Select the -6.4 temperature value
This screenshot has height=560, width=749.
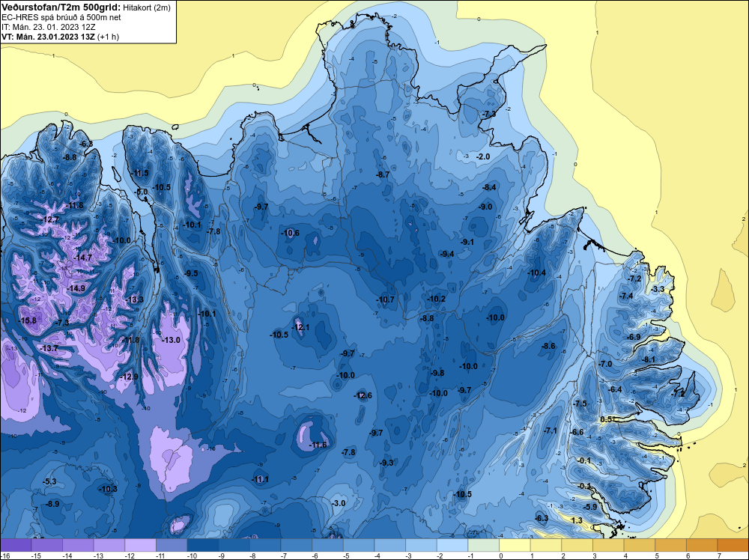point(615,389)
